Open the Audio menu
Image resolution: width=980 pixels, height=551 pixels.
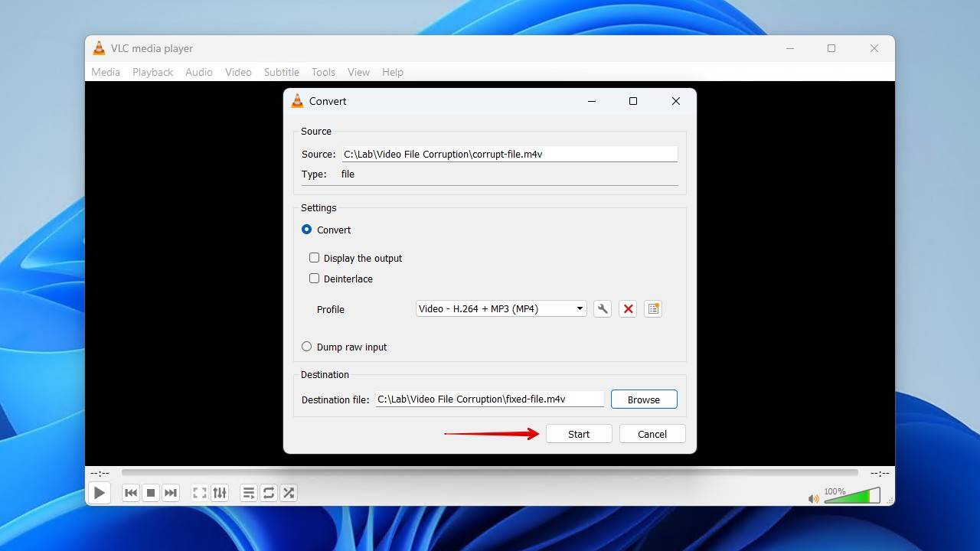click(199, 72)
